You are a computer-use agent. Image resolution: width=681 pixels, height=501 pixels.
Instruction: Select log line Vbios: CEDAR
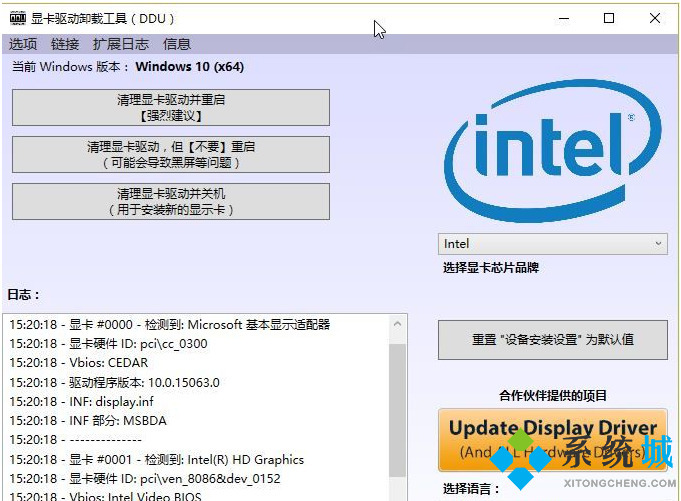coord(79,363)
